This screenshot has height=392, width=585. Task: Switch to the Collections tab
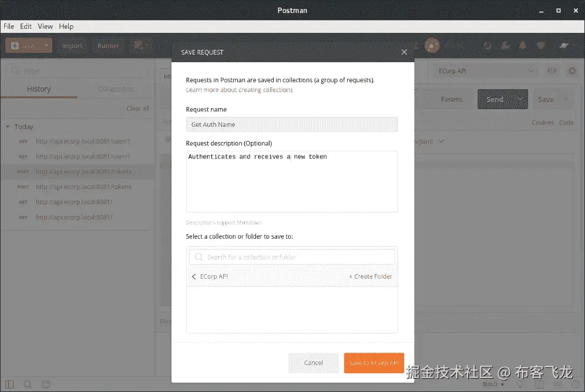[116, 89]
